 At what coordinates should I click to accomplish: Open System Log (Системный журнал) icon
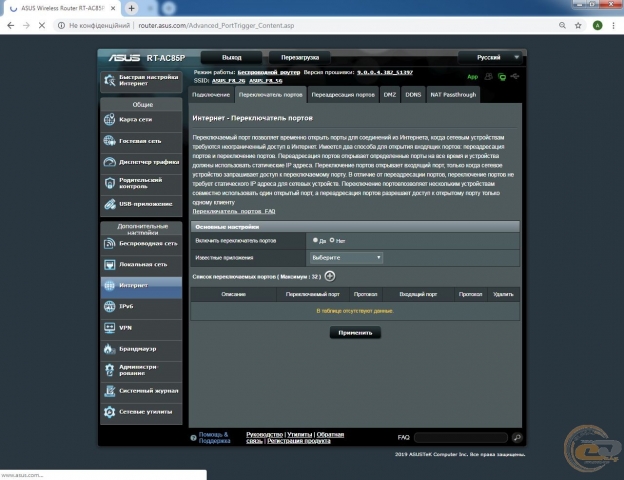109,391
